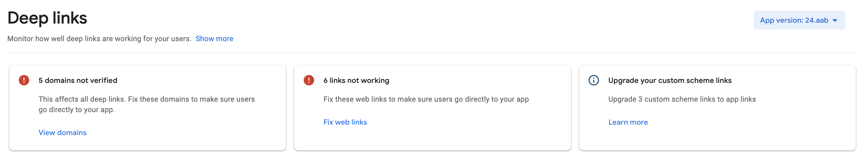Select the '6 links not working' title
The width and height of the screenshot is (868, 164).
pos(356,80)
